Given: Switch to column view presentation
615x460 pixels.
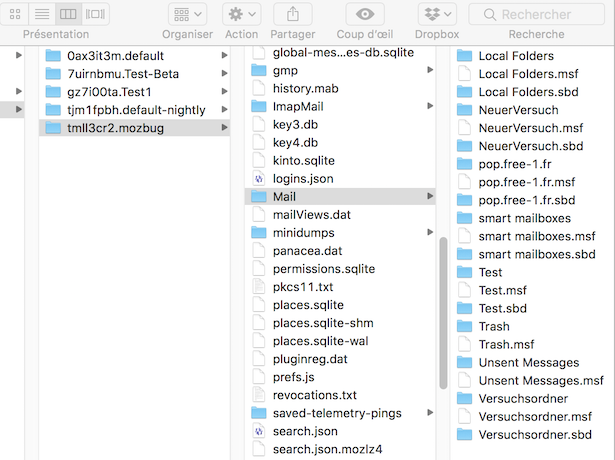Looking at the screenshot, I should (x=68, y=14).
